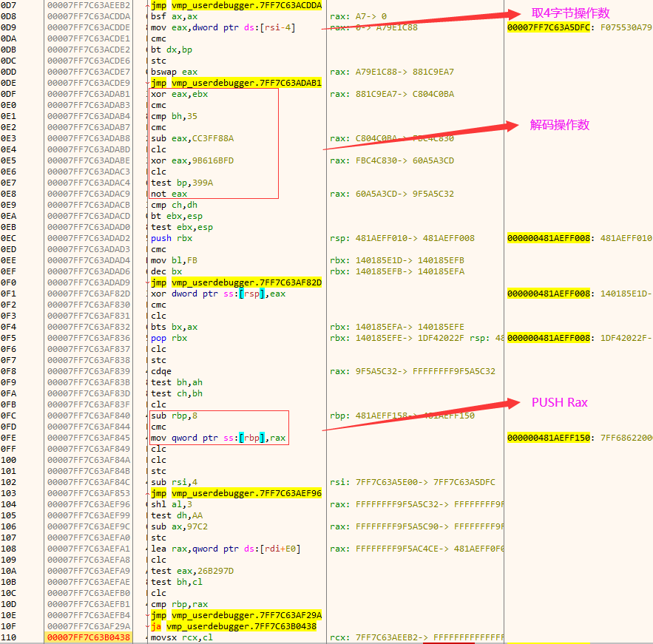Select 'bsf ax,ax' instruction

[x=174, y=17]
